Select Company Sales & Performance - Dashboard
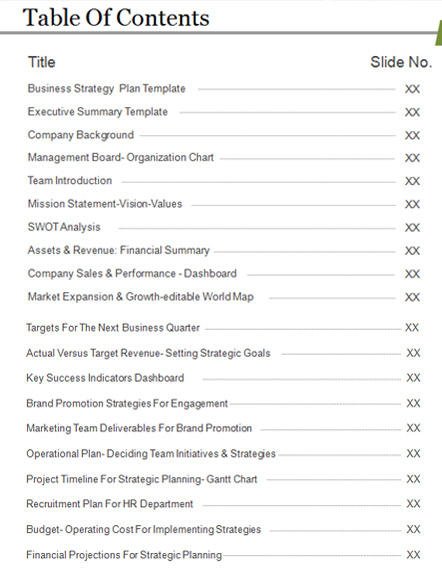 (132, 274)
